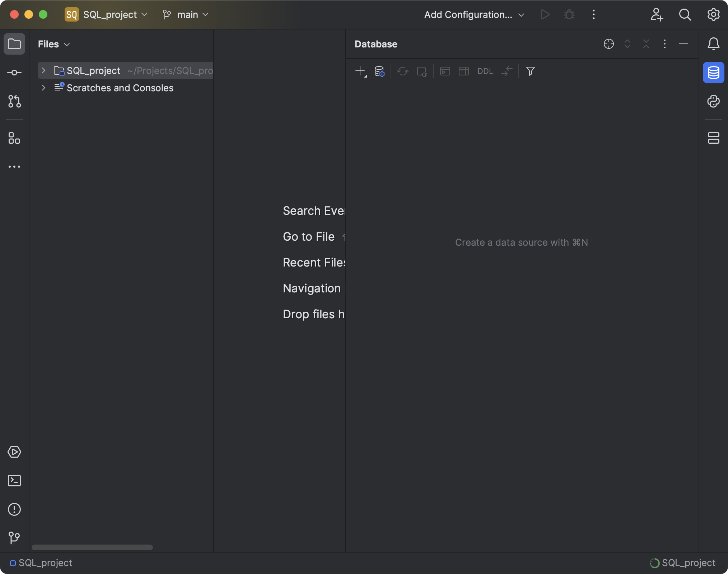Open IDE Settings with the gear icon
The image size is (728, 574).
point(713,15)
